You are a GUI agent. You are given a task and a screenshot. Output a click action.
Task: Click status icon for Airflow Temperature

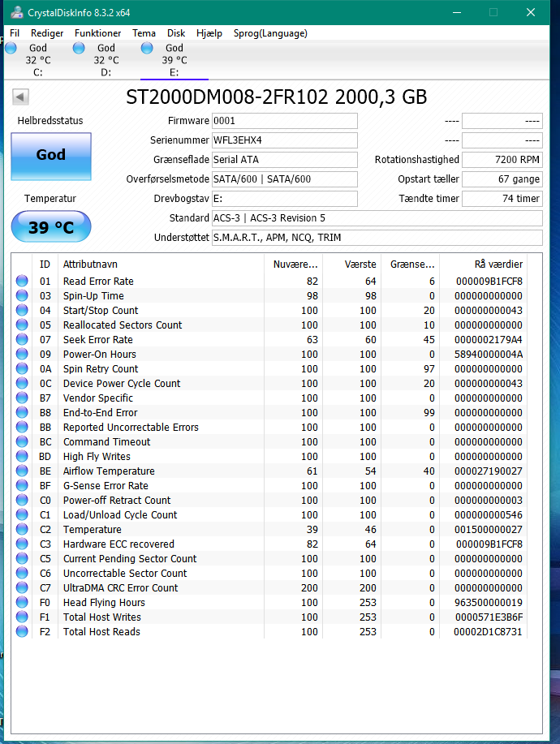pyautogui.click(x=22, y=471)
